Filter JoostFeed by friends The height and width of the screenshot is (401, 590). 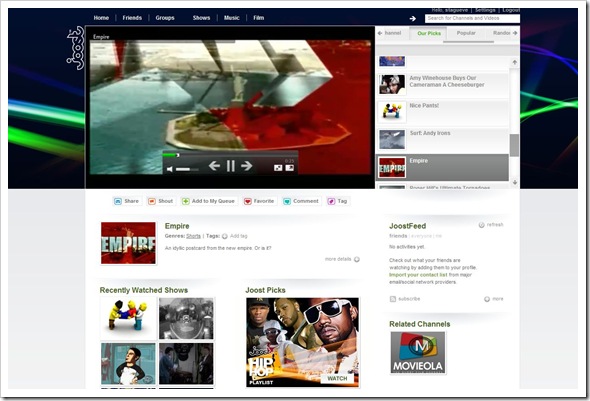(398, 236)
